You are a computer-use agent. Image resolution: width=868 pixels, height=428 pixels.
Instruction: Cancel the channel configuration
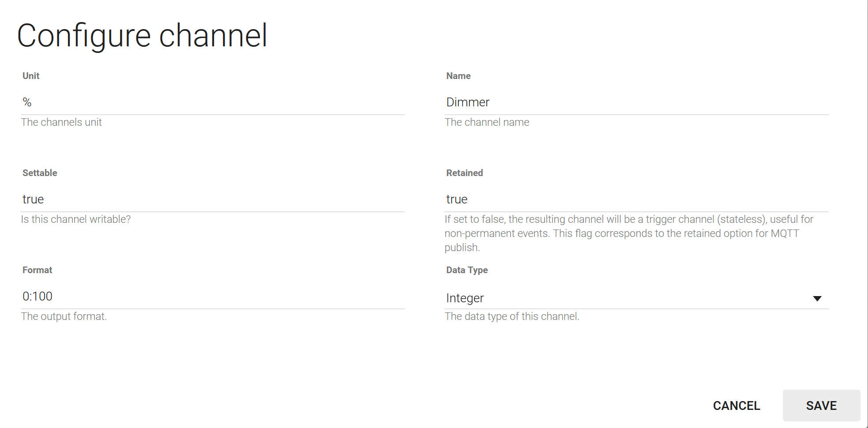(736, 405)
